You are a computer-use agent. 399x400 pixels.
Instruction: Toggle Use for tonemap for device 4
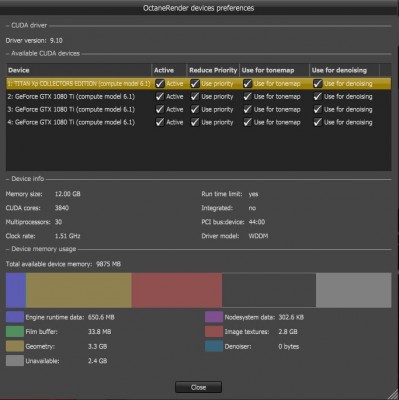pos(247,122)
